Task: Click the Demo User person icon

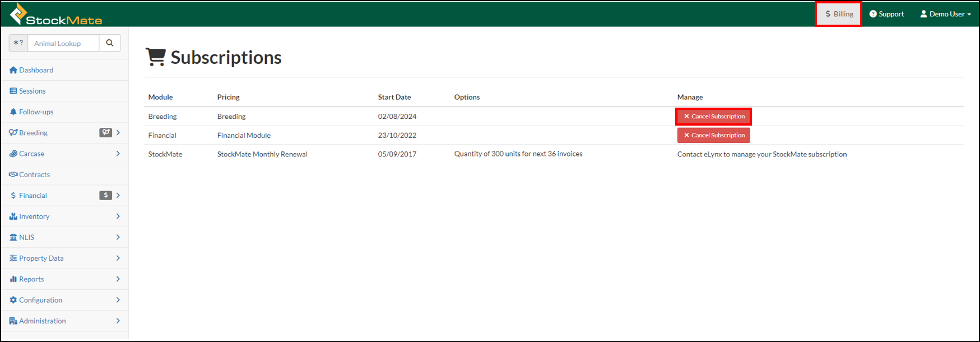Action: click(923, 14)
